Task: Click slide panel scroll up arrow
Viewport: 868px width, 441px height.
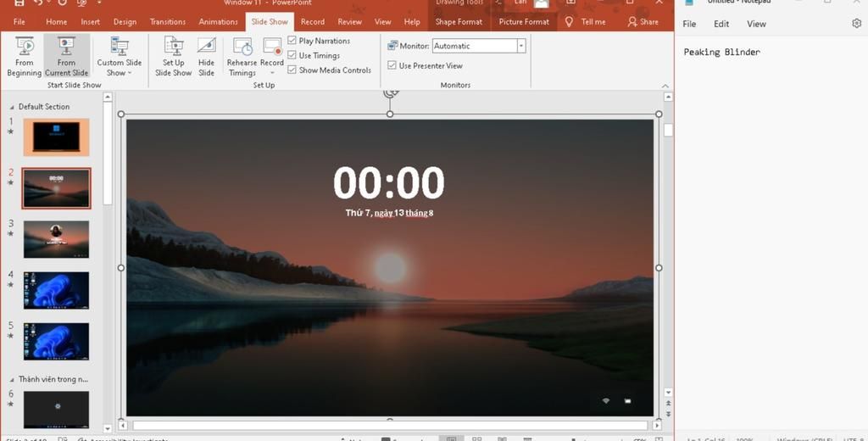Action: [108, 97]
